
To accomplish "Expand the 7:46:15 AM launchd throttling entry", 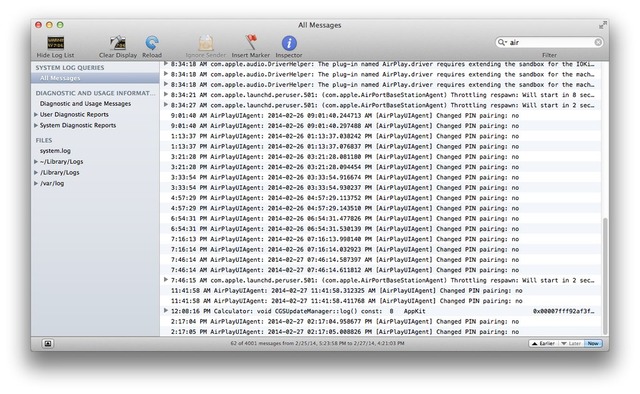I will coord(166,280).
